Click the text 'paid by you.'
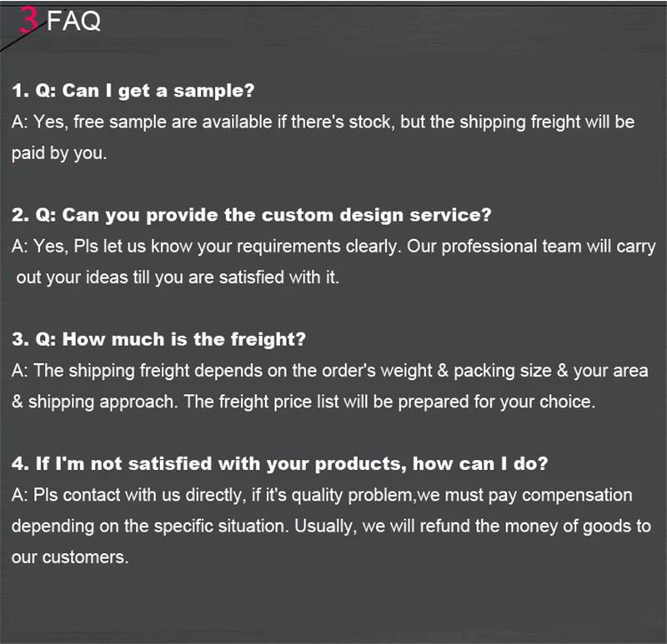 click(59, 153)
